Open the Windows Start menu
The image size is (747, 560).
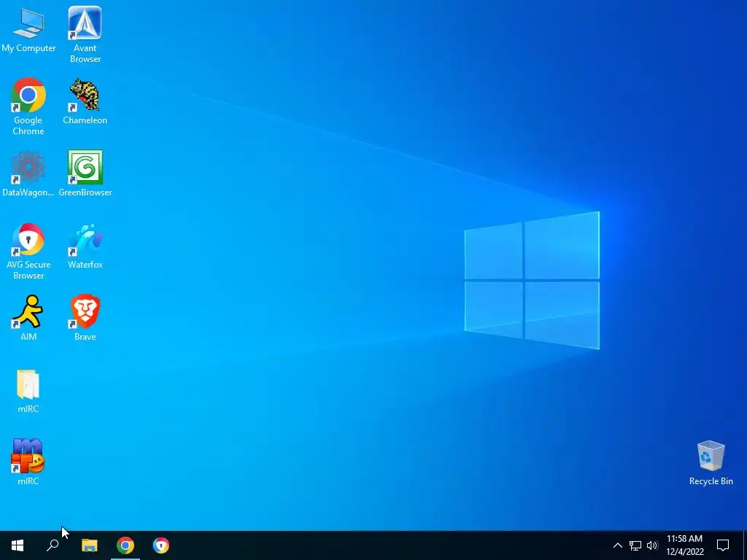point(18,545)
